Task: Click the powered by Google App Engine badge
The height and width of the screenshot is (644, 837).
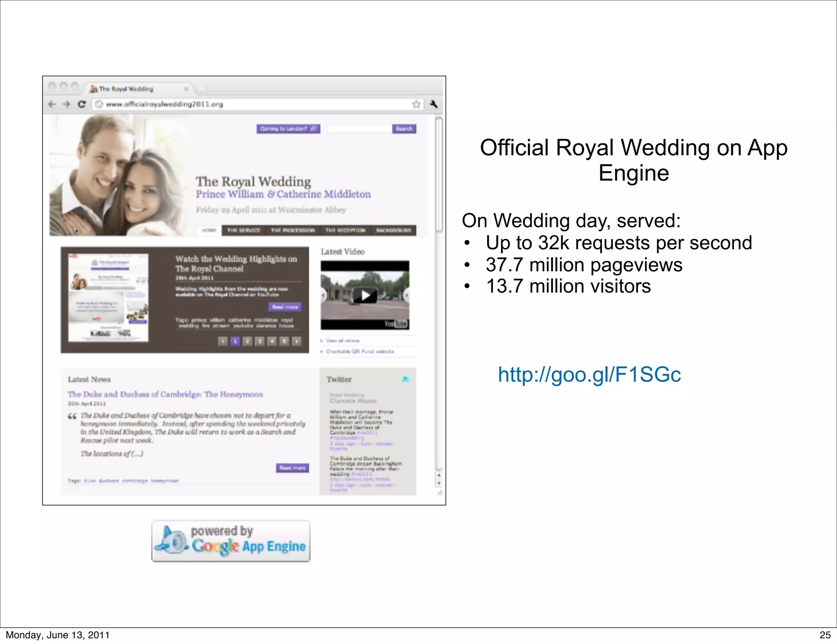Action: [x=231, y=541]
